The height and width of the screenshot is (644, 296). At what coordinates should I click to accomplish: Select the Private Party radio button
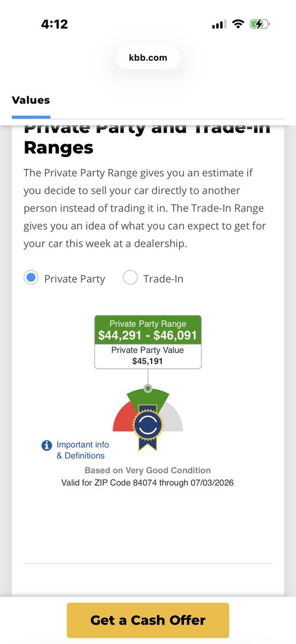click(31, 278)
